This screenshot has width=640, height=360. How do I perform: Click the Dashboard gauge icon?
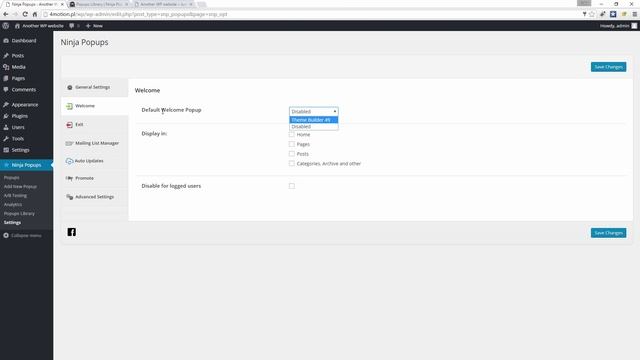click(6, 41)
